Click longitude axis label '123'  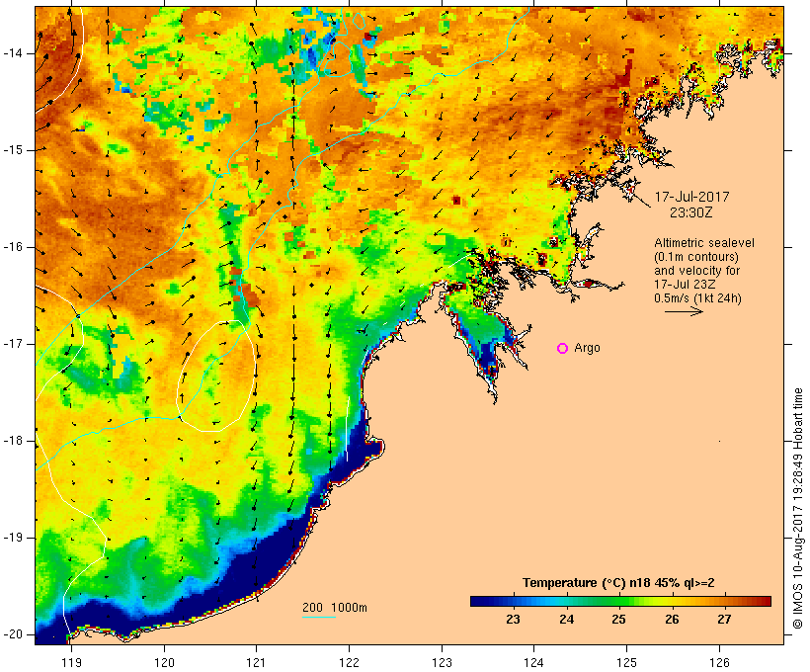pyautogui.click(x=442, y=663)
